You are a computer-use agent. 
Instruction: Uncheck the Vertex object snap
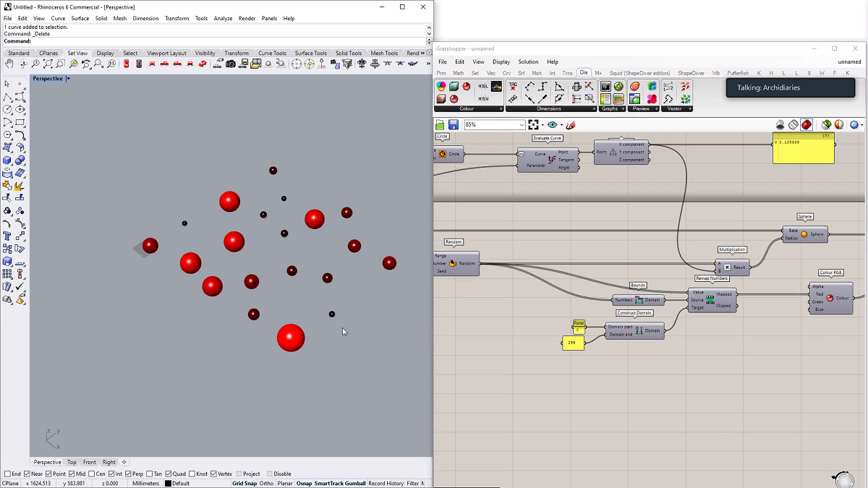[215, 474]
